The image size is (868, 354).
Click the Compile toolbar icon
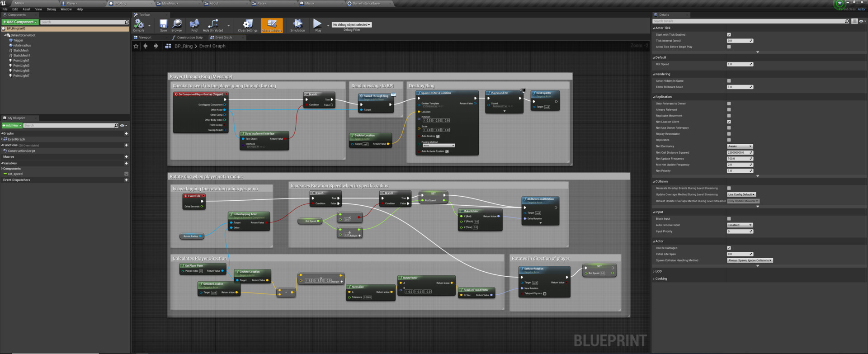coord(139,25)
